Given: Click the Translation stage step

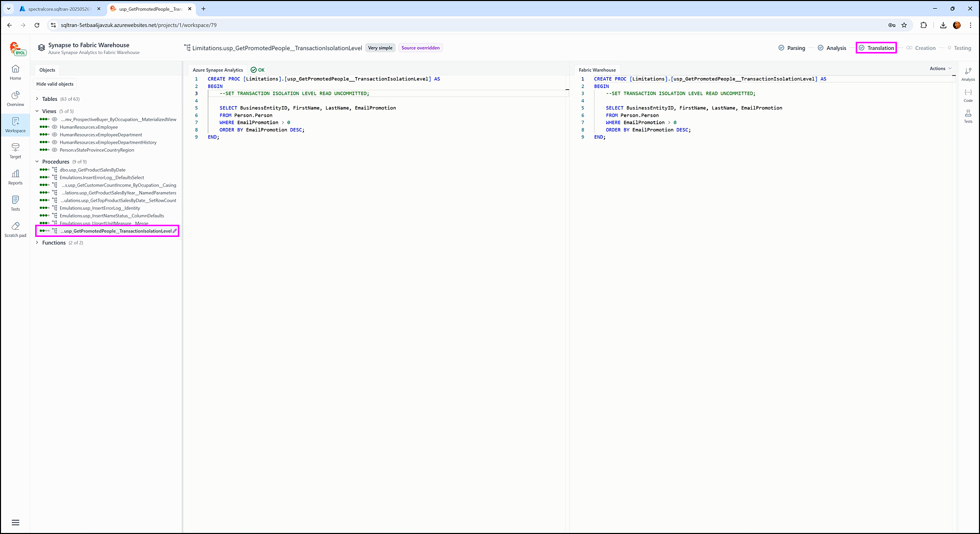Looking at the screenshot, I should 876,48.
